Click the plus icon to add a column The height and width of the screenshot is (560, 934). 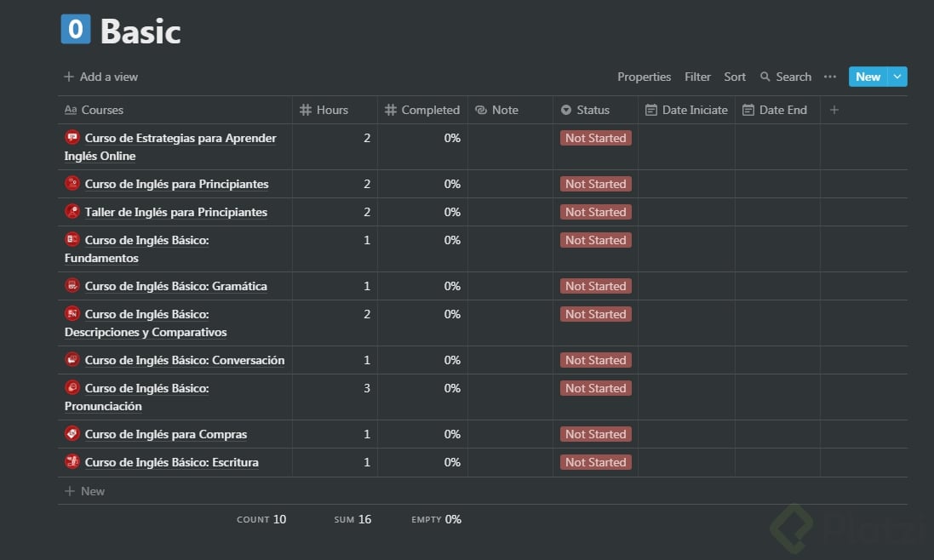coord(834,110)
